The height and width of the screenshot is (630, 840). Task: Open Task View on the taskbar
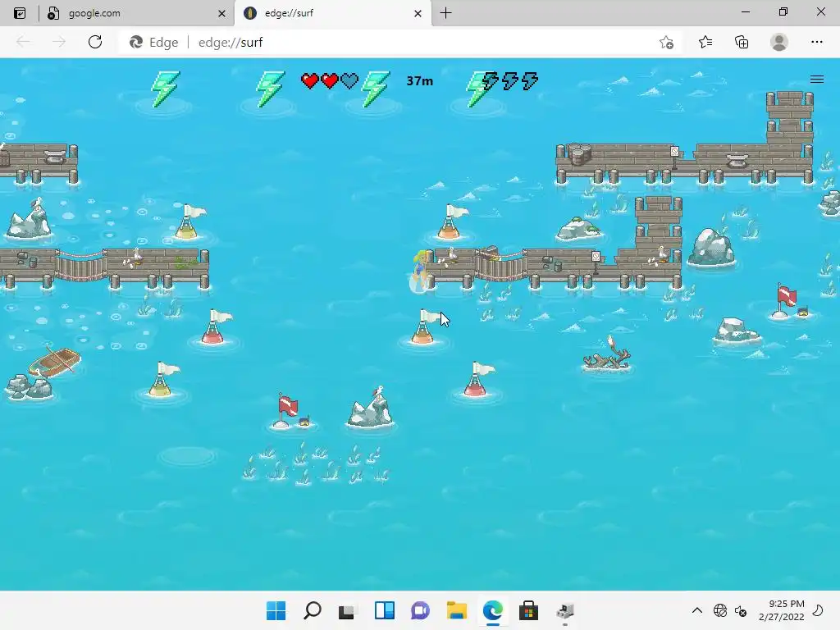click(347, 610)
